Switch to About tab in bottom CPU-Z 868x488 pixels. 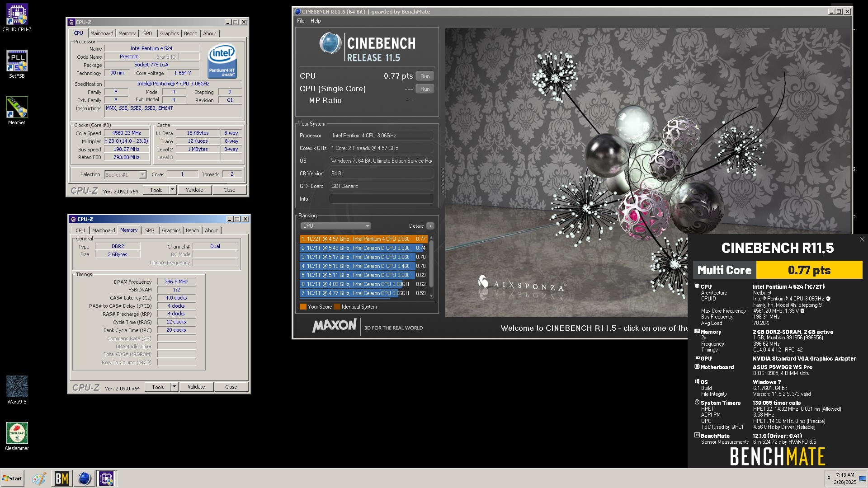click(212, 230)
